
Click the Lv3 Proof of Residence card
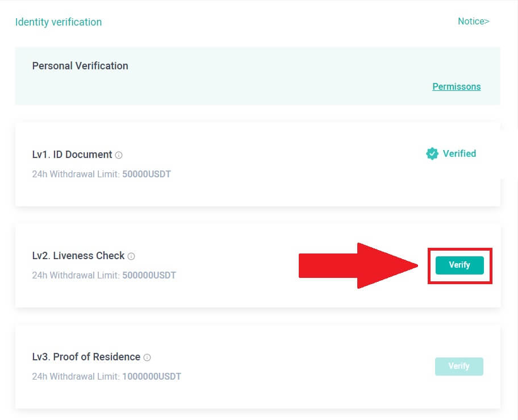259,366
